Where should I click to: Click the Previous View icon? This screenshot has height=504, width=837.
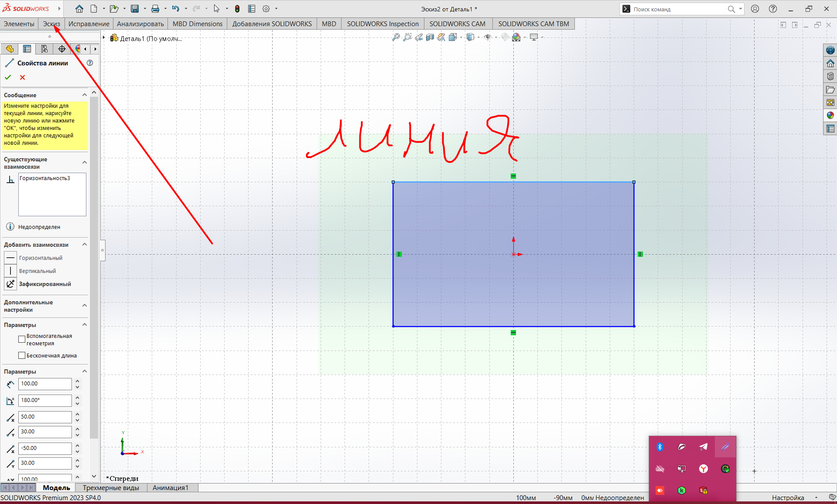419,37
